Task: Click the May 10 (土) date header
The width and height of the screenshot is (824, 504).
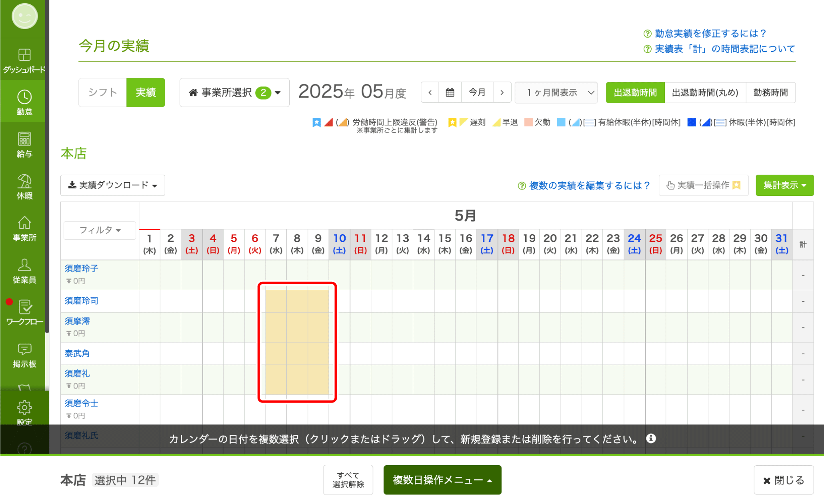Action: (x=340, y=245)
